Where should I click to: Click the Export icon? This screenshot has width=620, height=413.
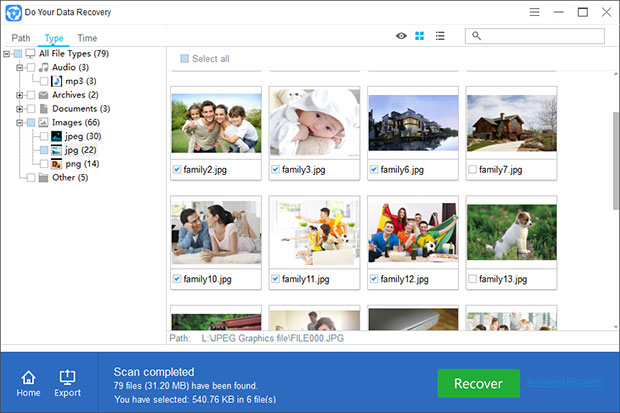[x=68, y=378]
